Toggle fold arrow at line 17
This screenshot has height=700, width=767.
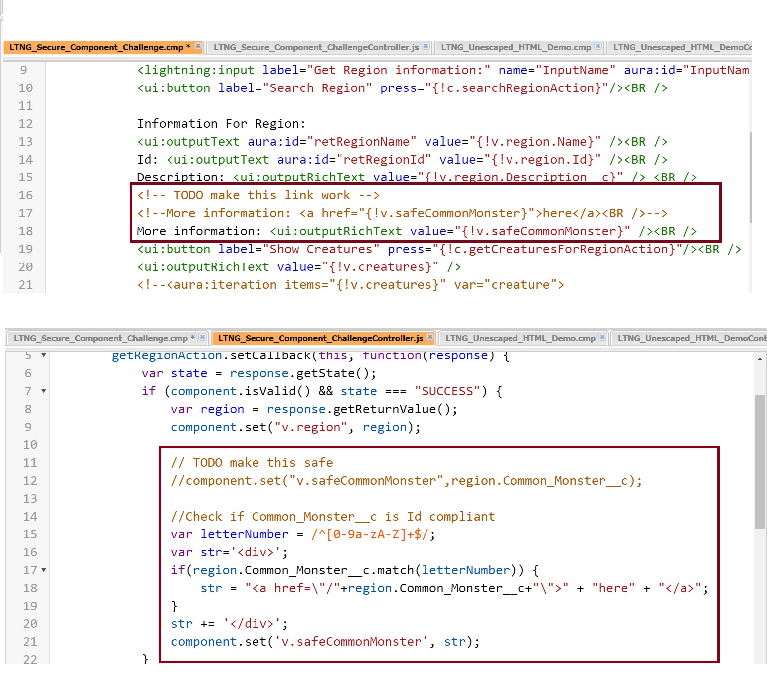(x=44, y=570)
